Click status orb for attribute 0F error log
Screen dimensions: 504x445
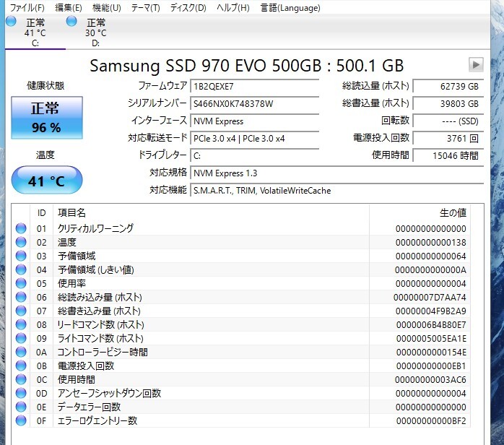coord(21,420)
